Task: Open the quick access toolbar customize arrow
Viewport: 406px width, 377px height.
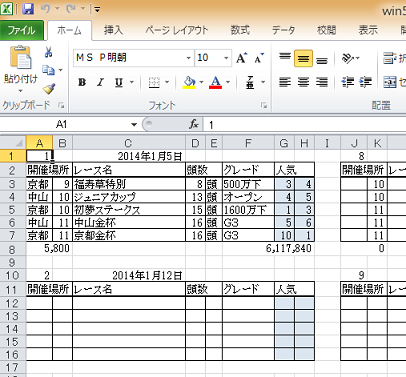Action: 97,9
